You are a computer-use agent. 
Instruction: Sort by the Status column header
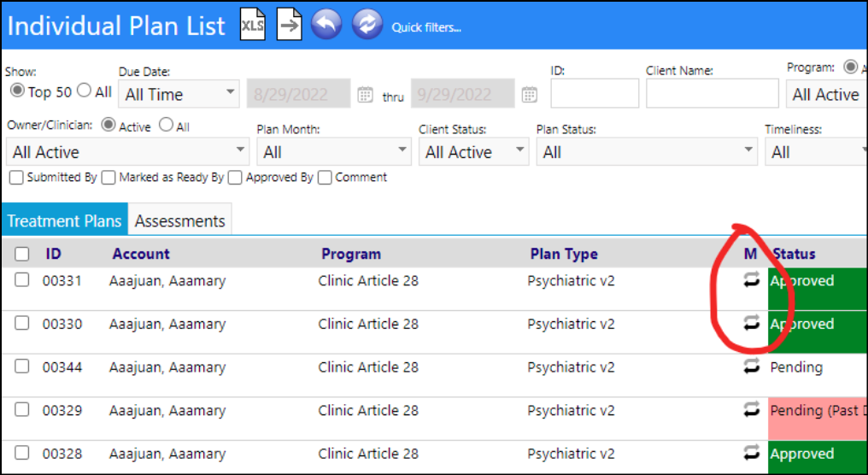coord(794,254)
